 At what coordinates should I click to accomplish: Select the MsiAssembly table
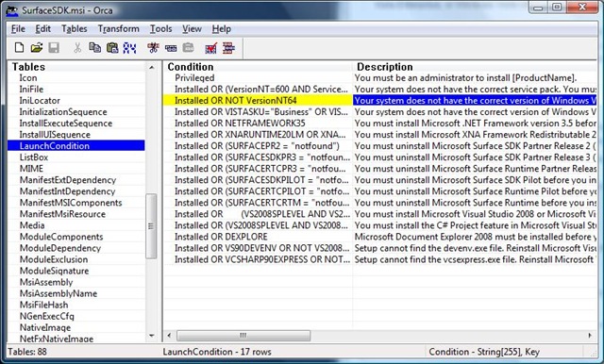click(46, 282)
